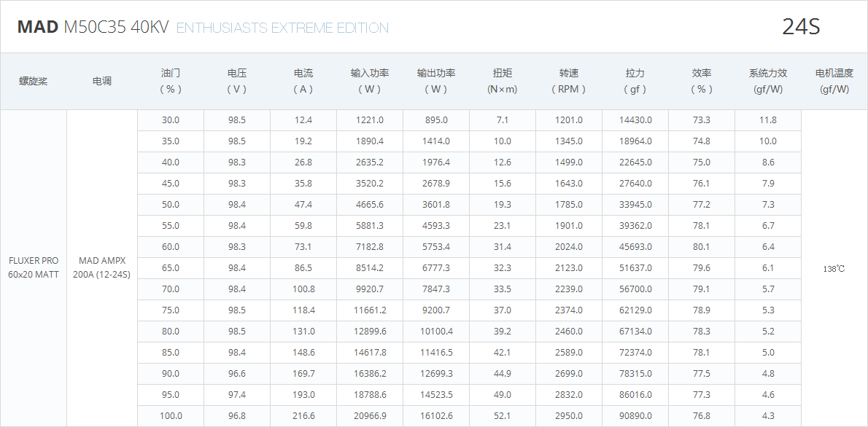The height and width of the screenshot is (427, 868).
Task: Select the 电压 (V) column header
Action: pyautogui.click(x=237, y=82)
